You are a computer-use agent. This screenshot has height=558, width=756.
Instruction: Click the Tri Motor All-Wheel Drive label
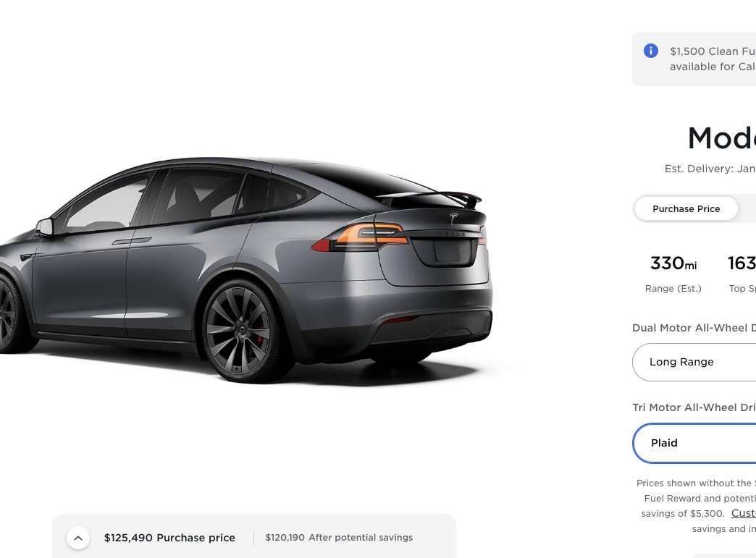694,407
